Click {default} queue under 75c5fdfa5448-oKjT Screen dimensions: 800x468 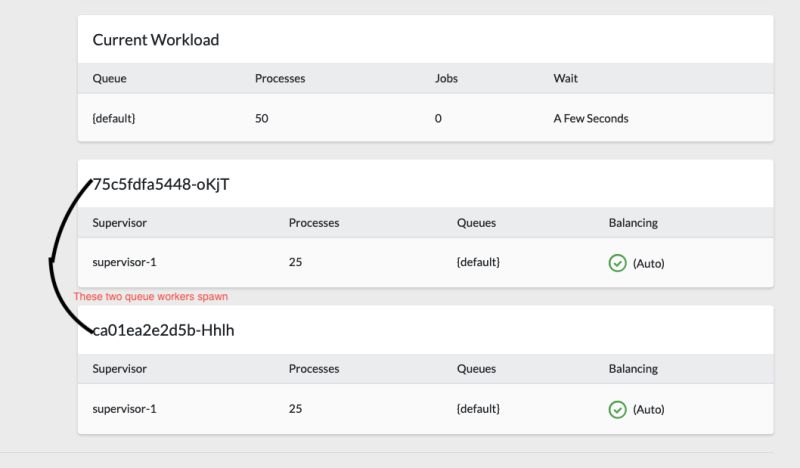tap(478, 262)
